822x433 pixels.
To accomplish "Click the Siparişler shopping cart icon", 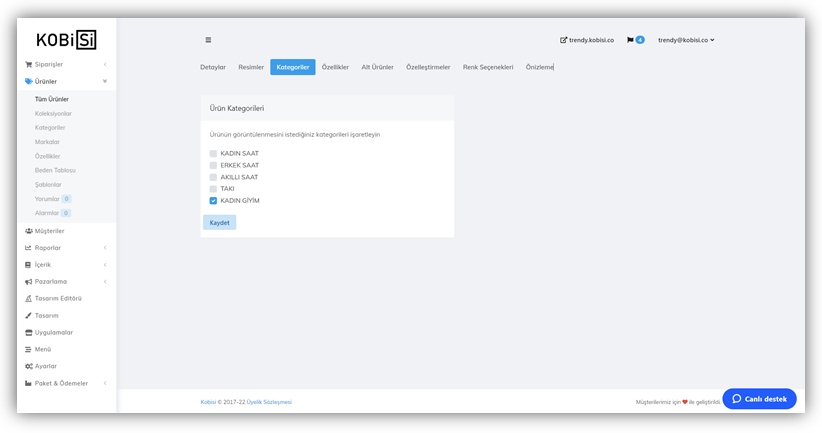I will coord(28,64).
